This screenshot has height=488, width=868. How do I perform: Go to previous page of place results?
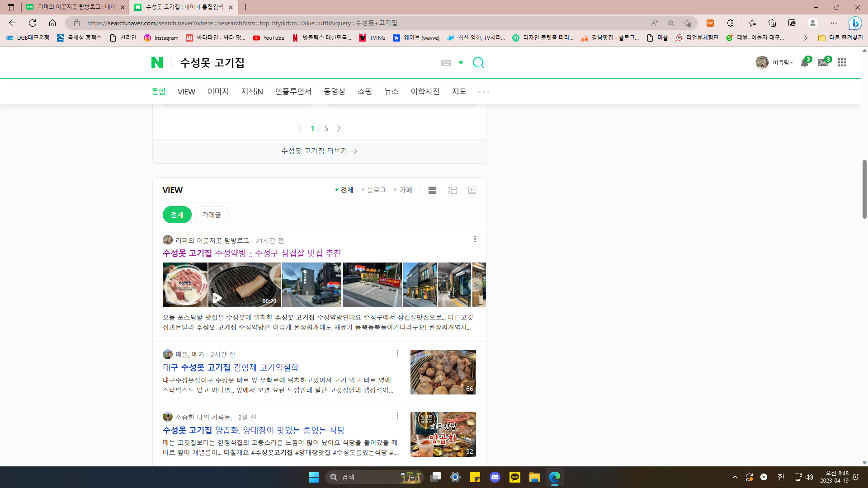pos(299,128)
